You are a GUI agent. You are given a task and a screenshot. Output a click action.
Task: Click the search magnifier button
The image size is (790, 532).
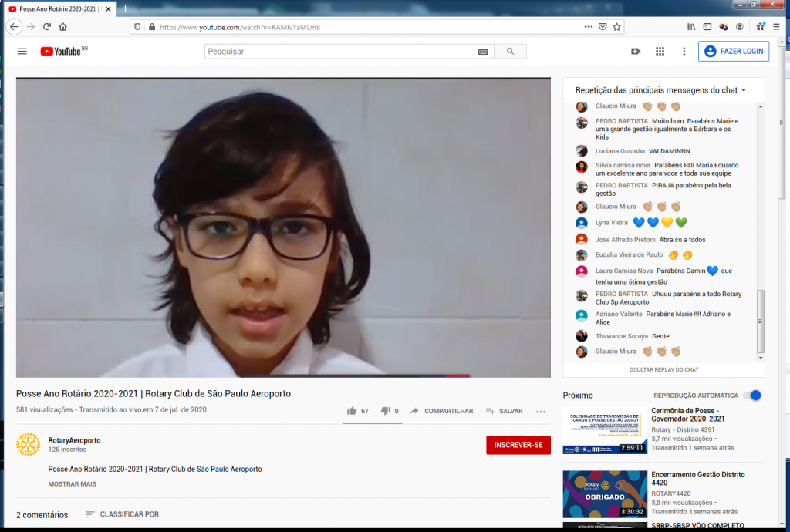(x=510, y=52)
